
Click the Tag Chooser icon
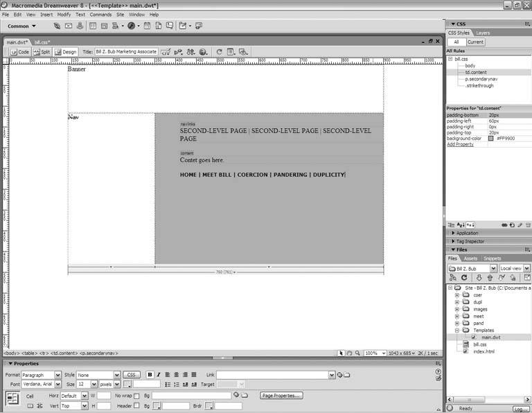click(x=199, y=26)
